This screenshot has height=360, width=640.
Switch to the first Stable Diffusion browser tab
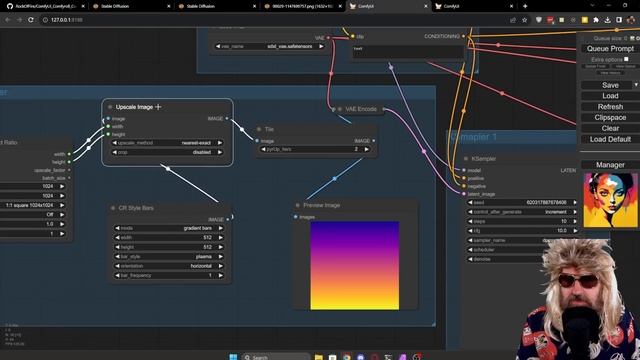point(131,6)
